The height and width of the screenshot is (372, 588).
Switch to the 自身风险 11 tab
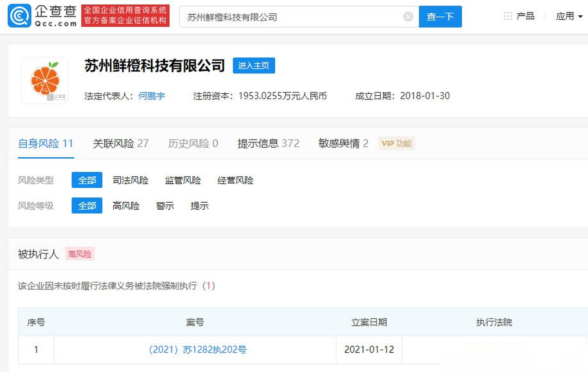point(46,144)
